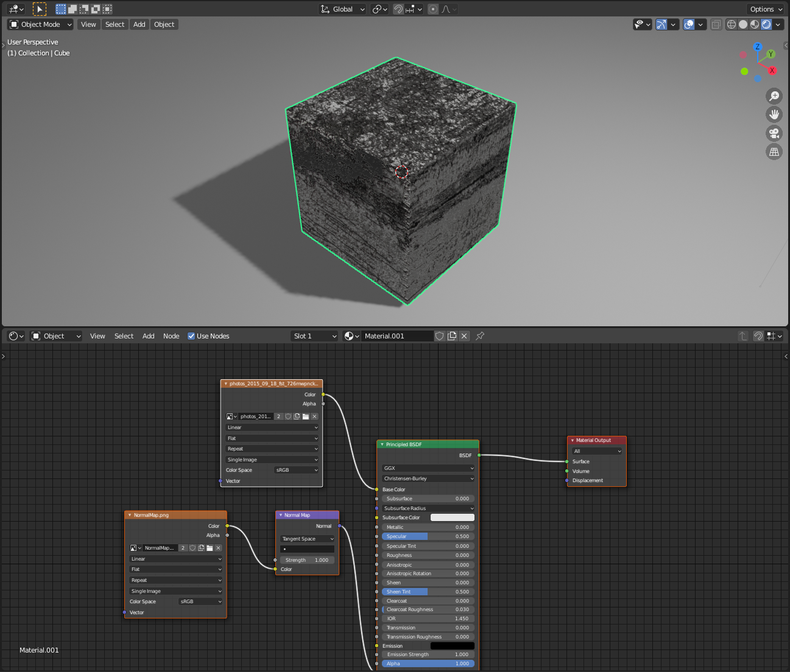
Task: Select the Move view hand icon
Action: [774, 114]
